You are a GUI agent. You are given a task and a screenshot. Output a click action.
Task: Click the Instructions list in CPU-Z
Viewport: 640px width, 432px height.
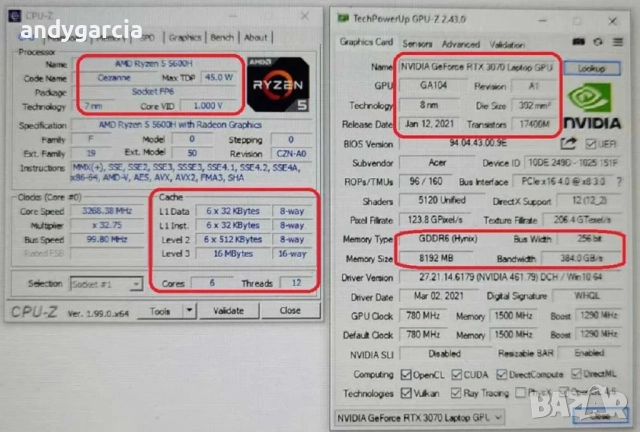click(x=192, y=172)
